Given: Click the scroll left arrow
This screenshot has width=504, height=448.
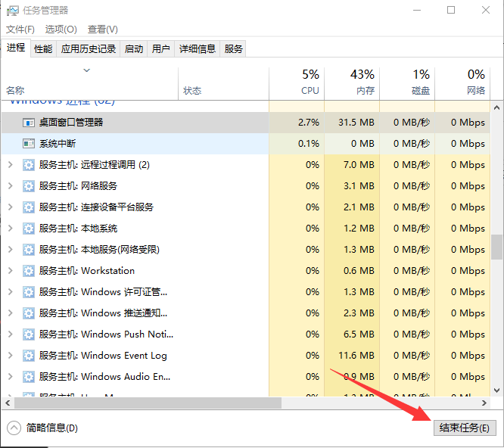Looking at the screenshot, I should (8, 403).
